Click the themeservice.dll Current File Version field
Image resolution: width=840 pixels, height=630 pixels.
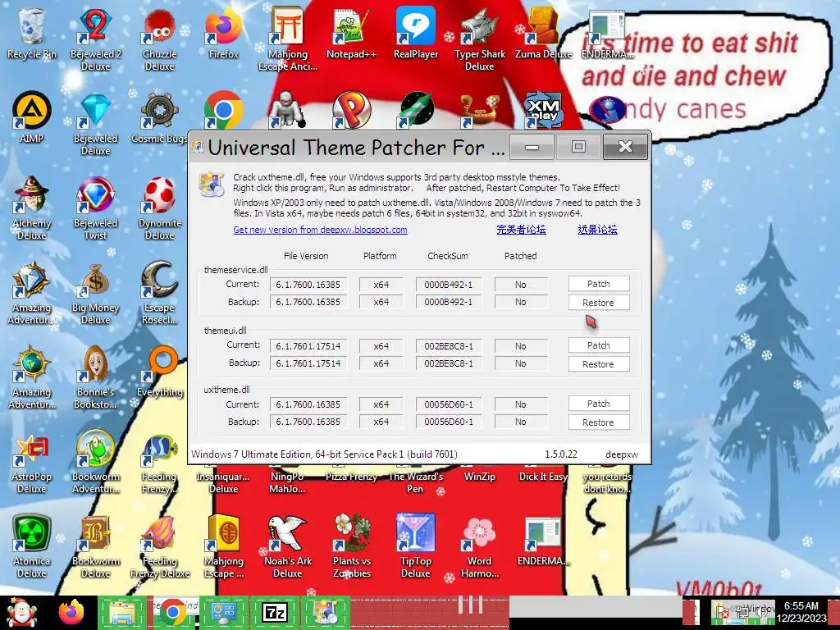[308, 285]
